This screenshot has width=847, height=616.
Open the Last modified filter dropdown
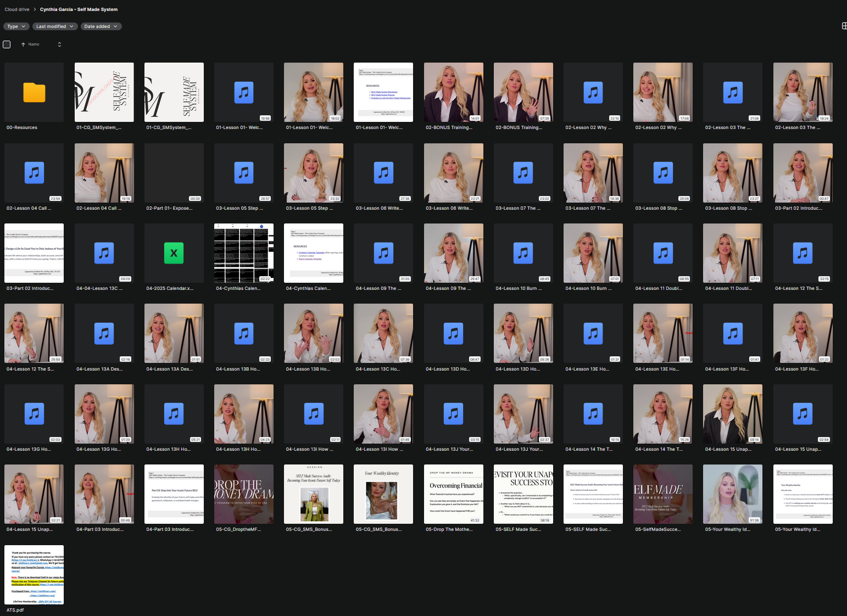pos(54,26)
